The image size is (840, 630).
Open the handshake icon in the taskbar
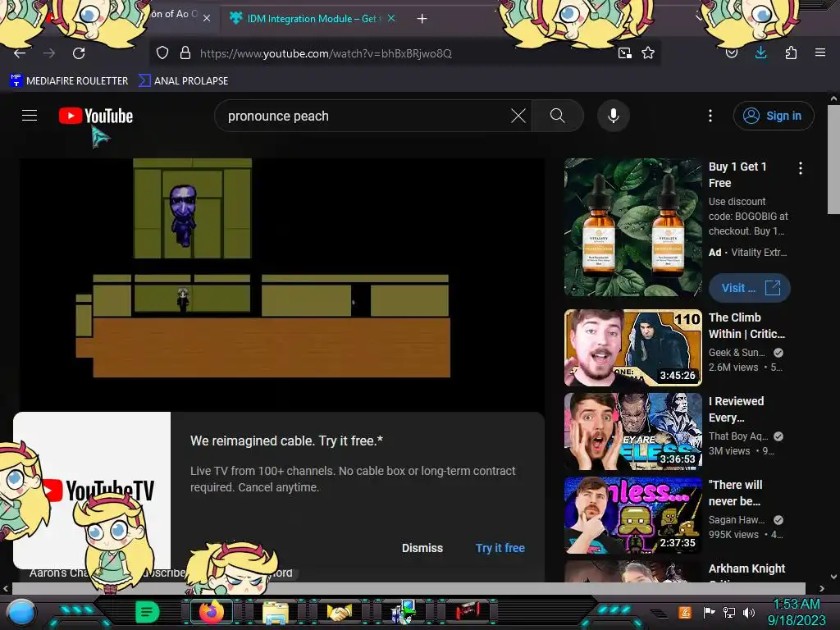(339, 612)
